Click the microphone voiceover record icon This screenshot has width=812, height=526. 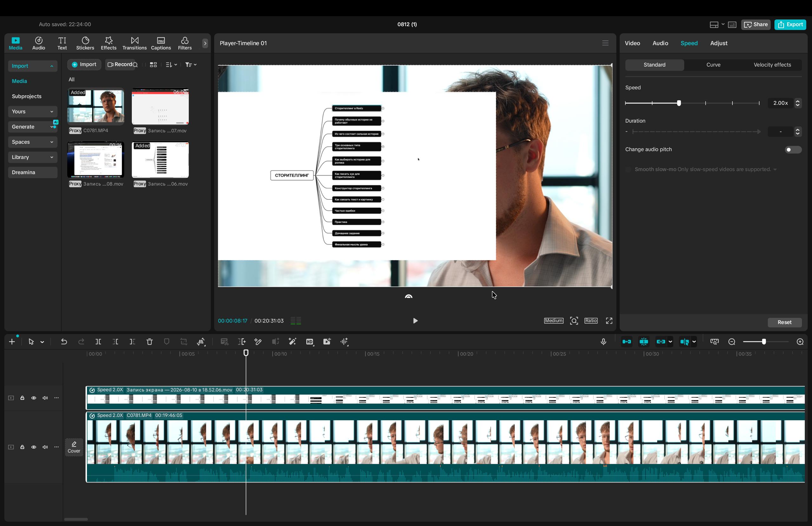click(x=603, y=342)
